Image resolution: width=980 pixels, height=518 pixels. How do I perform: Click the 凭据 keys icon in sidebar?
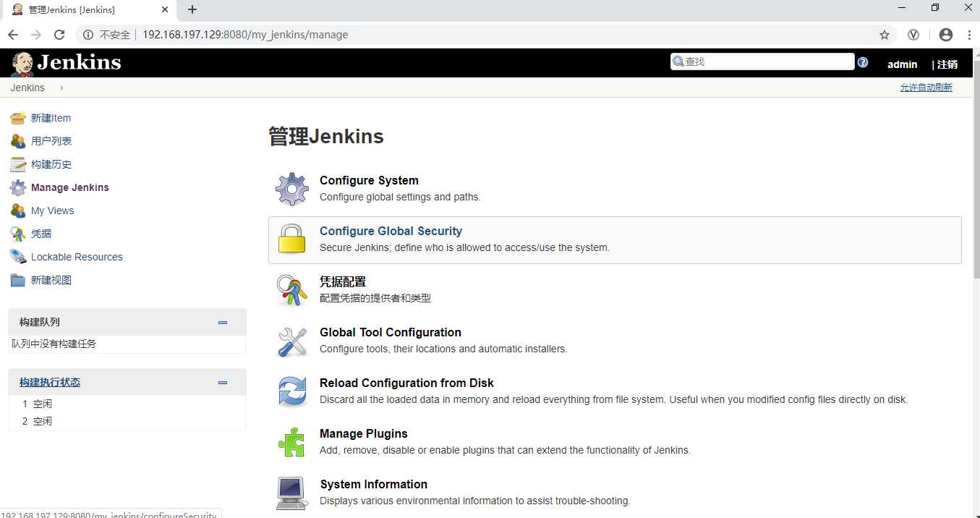click(x=18, y=234)
